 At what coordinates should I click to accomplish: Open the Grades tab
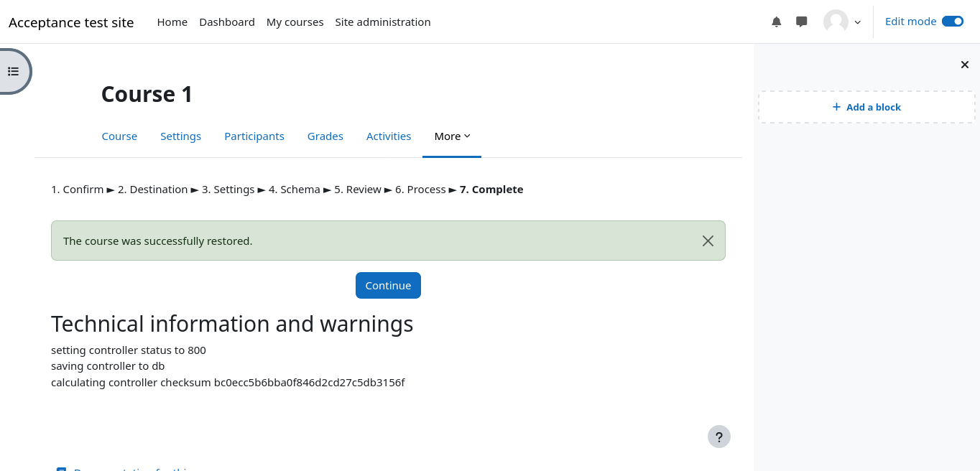tap(325, 136)
